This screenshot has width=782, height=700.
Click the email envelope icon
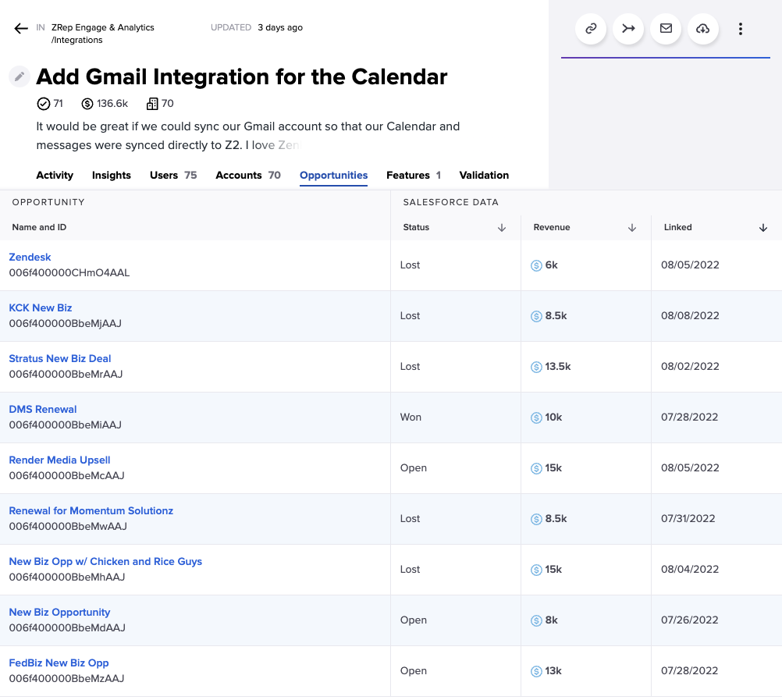(666, 29)
